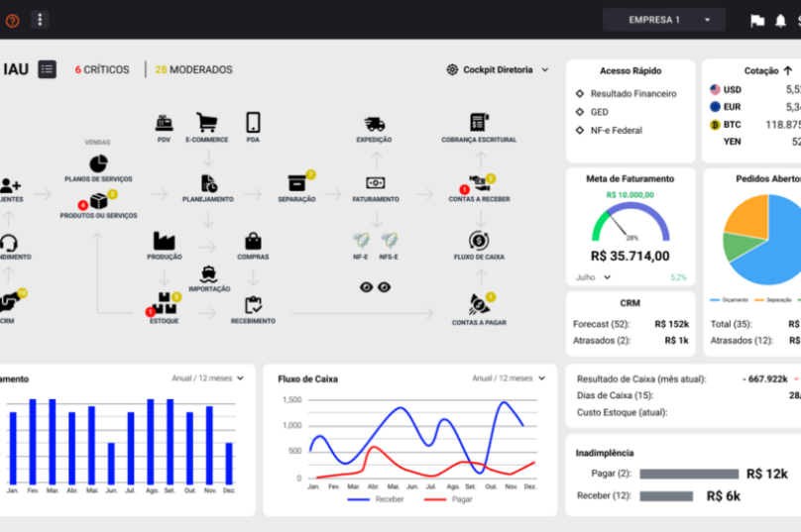
Task: Open the notifications bell
Action: coord(780,21)
